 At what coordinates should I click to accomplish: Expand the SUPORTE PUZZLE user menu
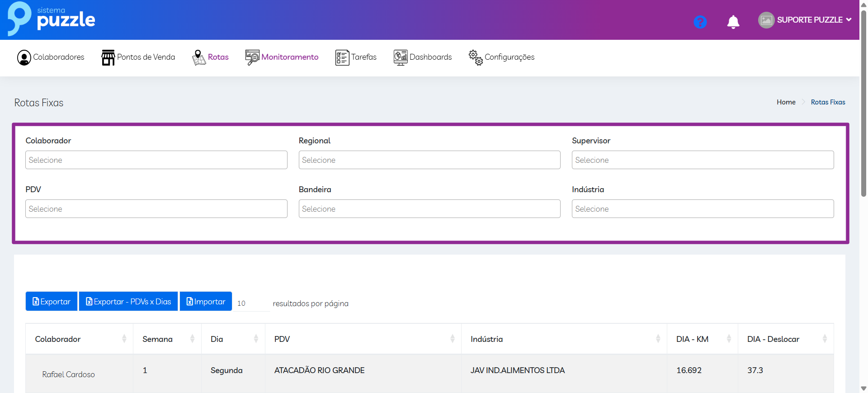pyautogui.click(x=805, y=20)
